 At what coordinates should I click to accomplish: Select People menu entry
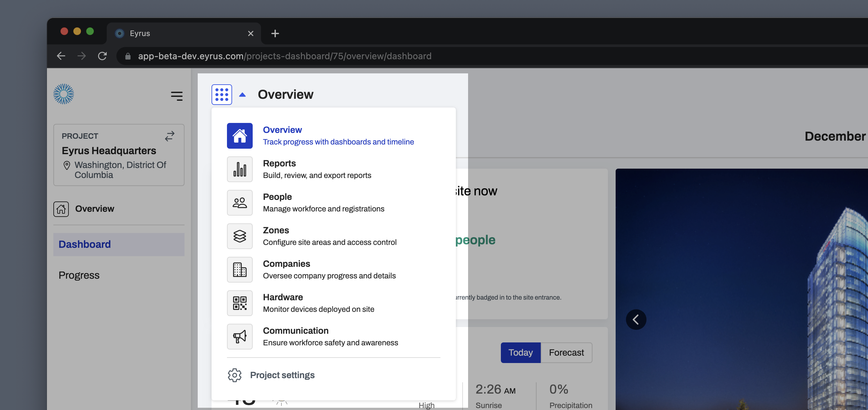334,202
